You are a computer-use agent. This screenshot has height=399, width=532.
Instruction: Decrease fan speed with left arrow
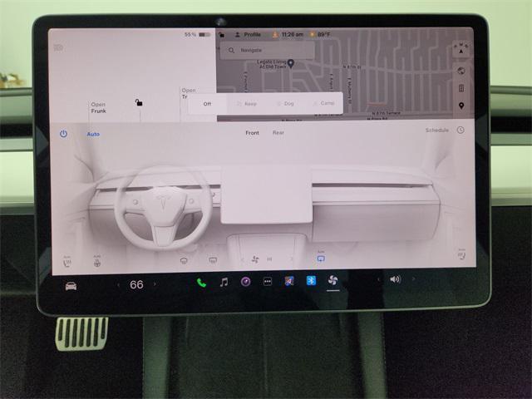click(242, 260)
